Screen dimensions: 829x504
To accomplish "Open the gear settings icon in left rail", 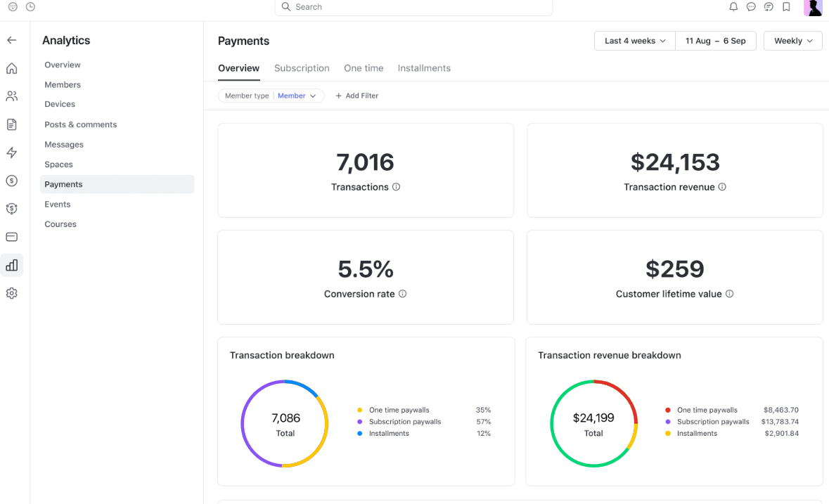I will pos(12,293).
